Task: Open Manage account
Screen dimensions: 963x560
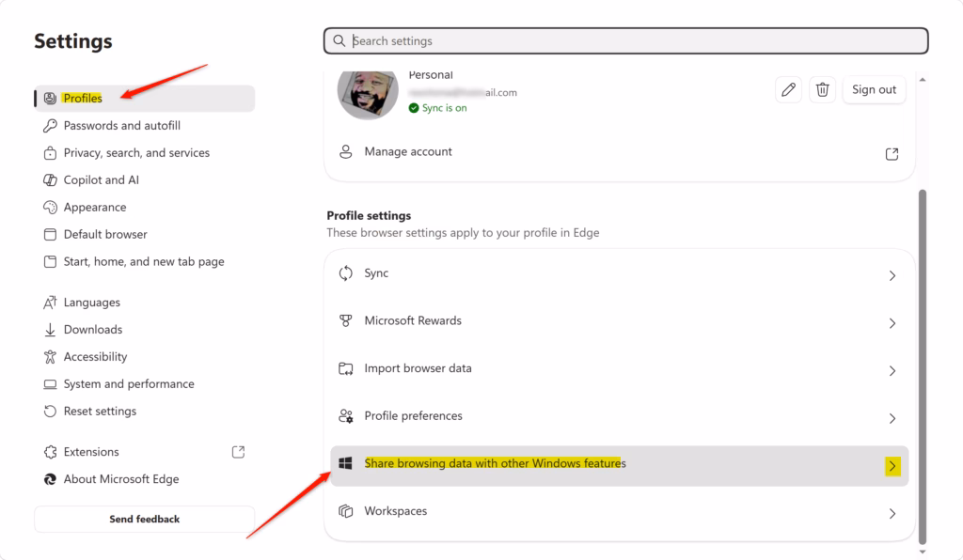Action: tap(620, 152)
